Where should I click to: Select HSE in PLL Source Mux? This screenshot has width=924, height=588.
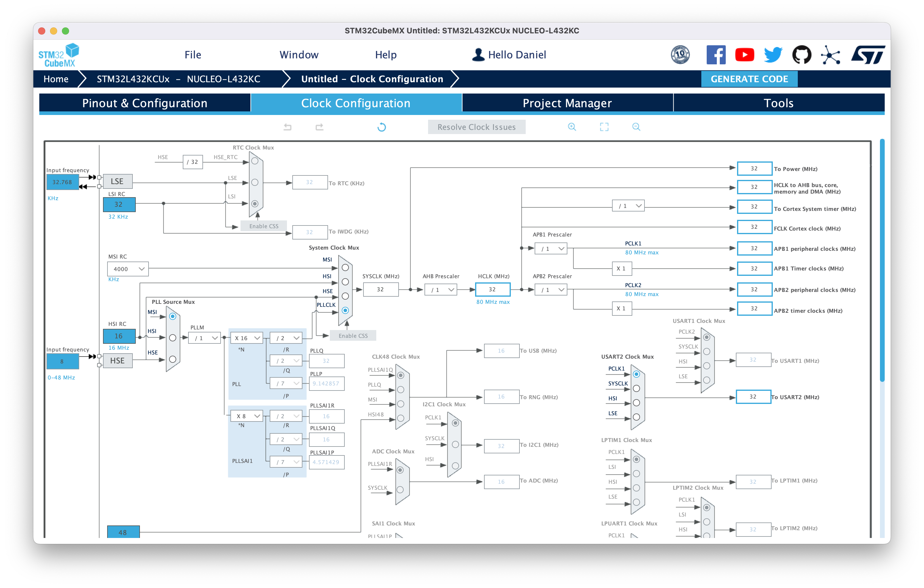(x=173, y=359)
